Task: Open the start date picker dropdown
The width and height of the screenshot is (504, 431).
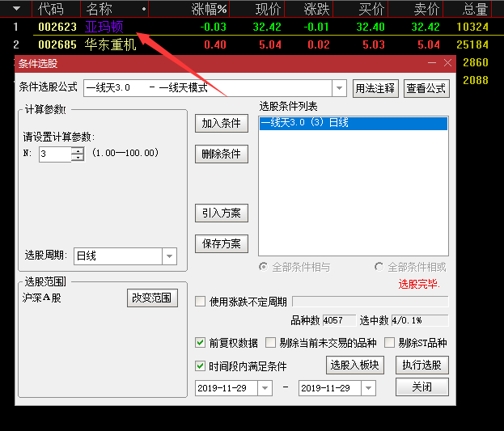Action: pos(265,388)
